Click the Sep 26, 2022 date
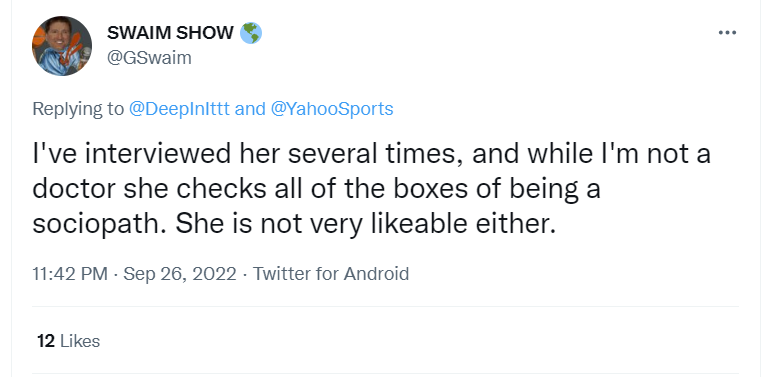The height and width of the screenshot is (377, 768). coord(180,274)
